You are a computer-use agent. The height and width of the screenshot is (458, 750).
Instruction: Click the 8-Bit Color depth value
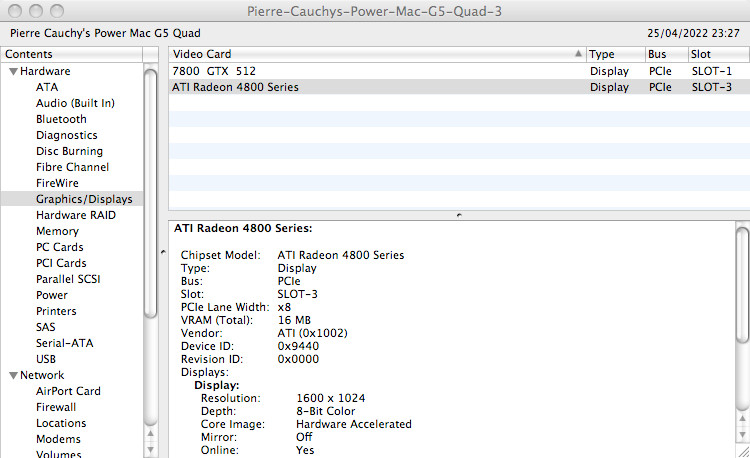point(326,411)
